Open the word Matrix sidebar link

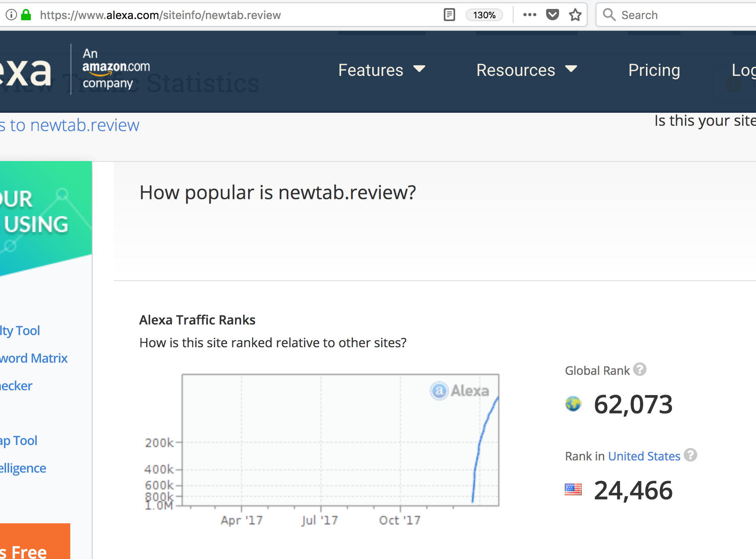(34, 358)
